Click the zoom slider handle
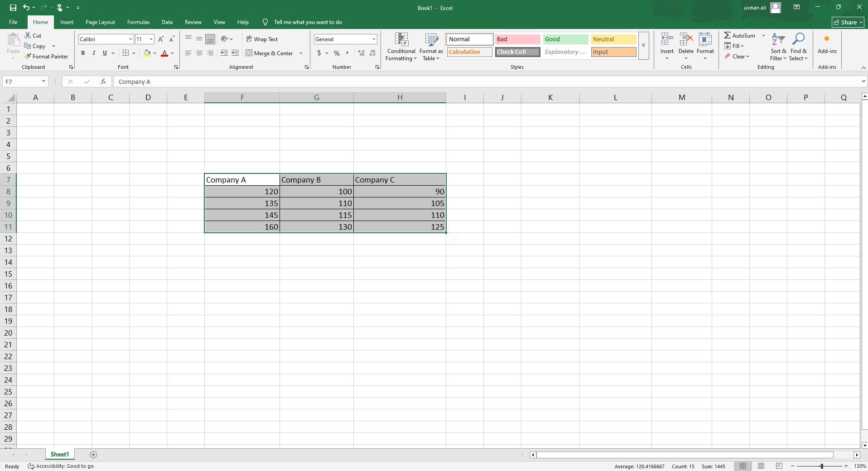The height and width of the screenshot is (471, 868). [821, 466]
